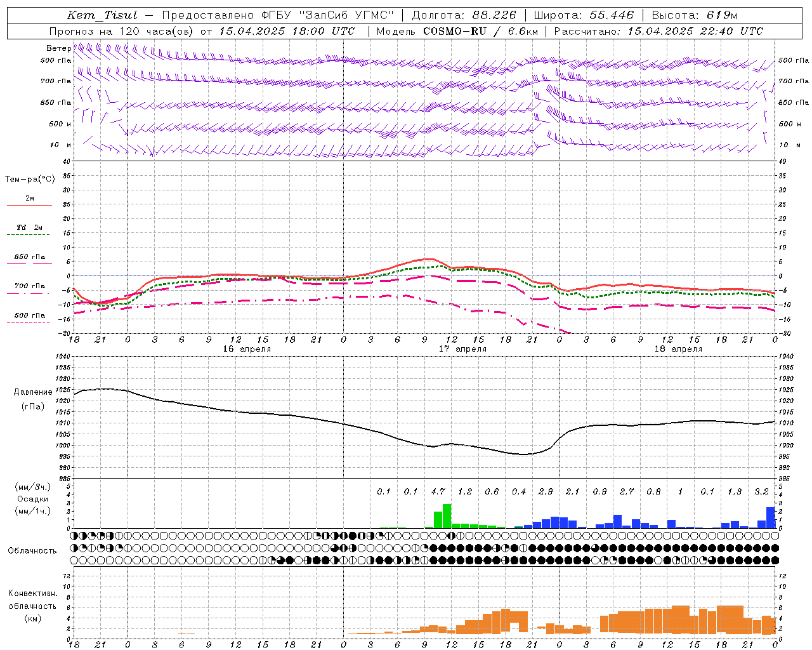Click the '500 гПа' entry in temperature legend
Viewport: 812px width, 650px height.
(x=30, y=315)
